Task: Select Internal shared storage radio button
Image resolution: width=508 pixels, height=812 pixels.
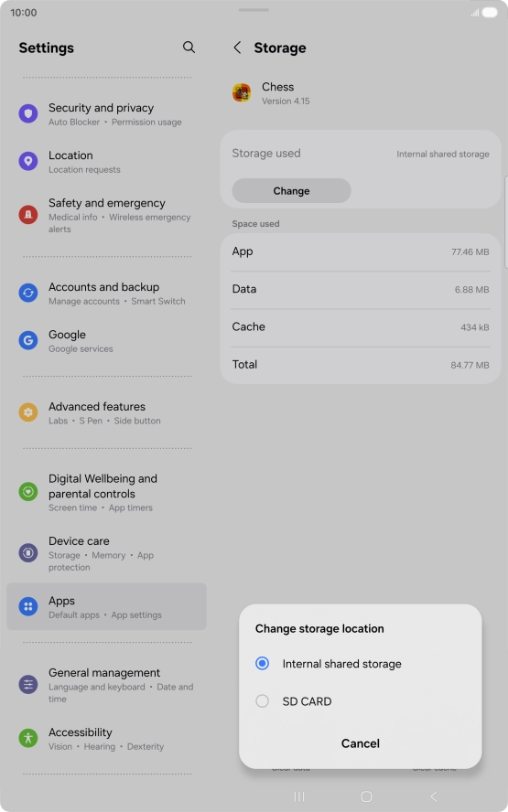Action: (x=263, y=663)
